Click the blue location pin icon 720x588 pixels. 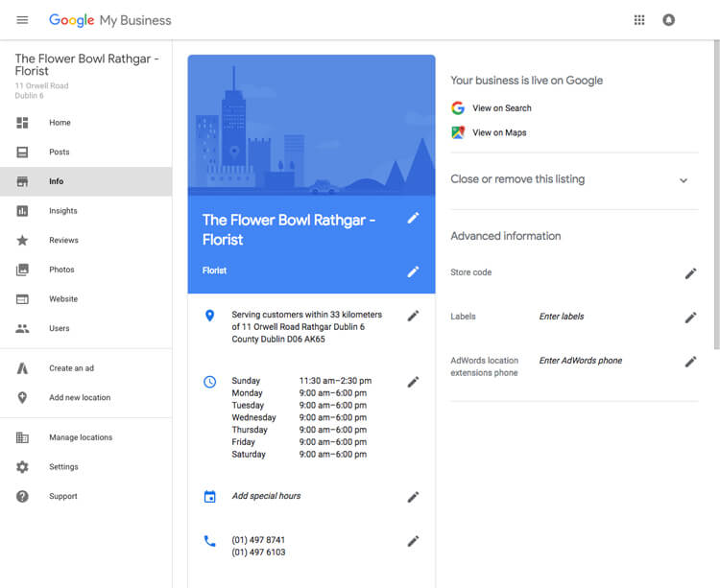click(210, 316)
